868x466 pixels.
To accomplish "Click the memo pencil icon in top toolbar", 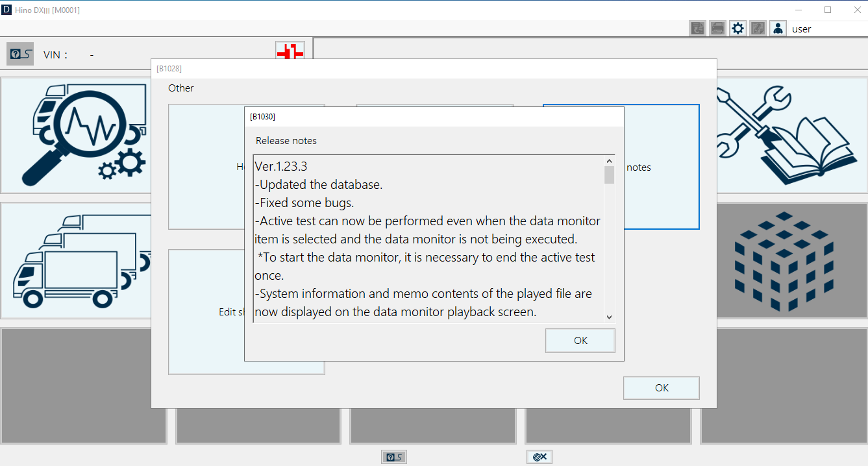I will tap(758, 29).
